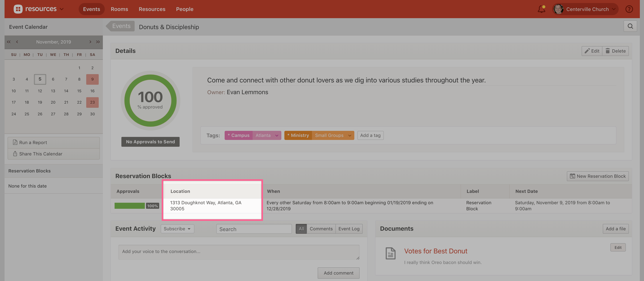
Task: Select the All activity filter
Action: (x=301, y=229)
